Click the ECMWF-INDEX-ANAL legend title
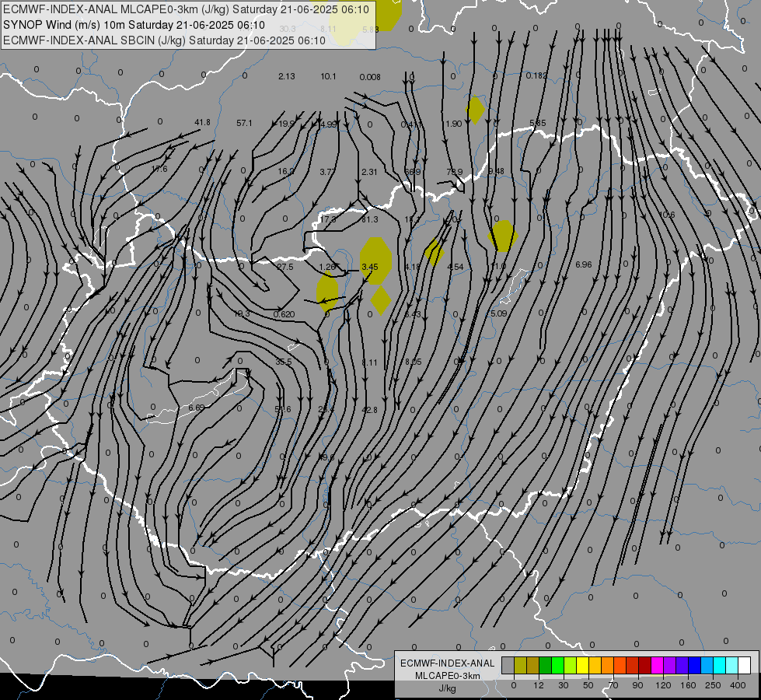The image size is (761, 700). coord(447,663)
